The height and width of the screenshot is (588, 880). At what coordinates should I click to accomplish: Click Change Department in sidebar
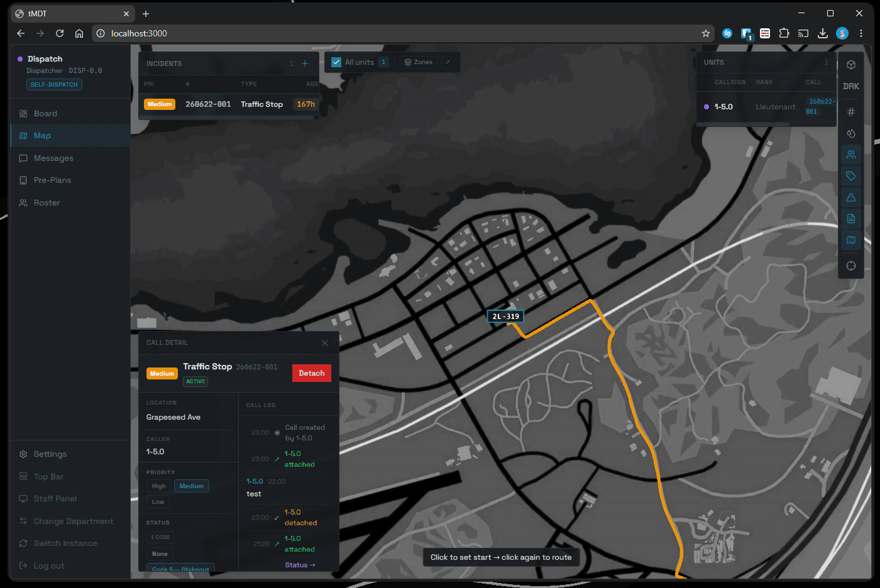point(70,521)
